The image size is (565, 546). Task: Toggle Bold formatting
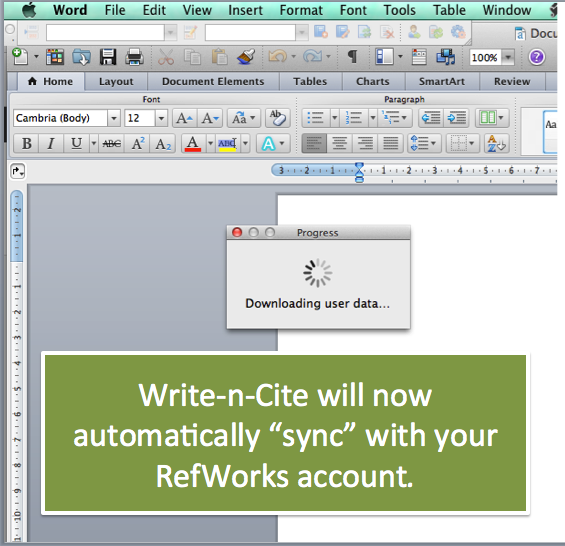(x=26, y=144)
